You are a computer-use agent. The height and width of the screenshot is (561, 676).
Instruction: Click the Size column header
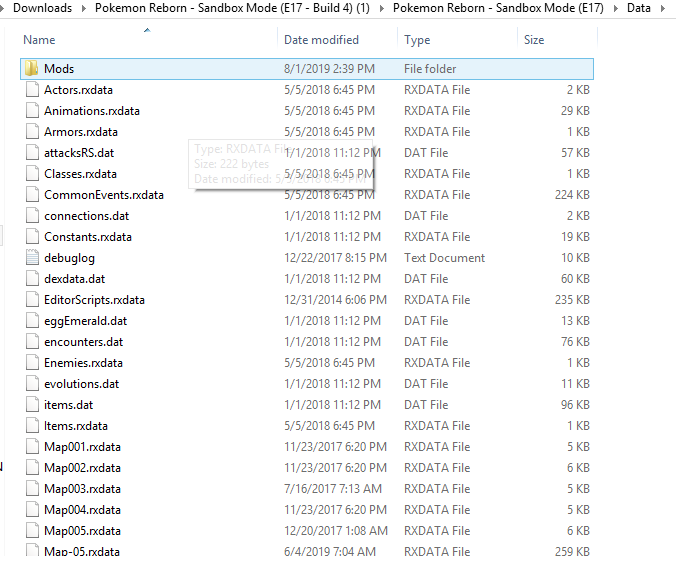pos(534,40)
